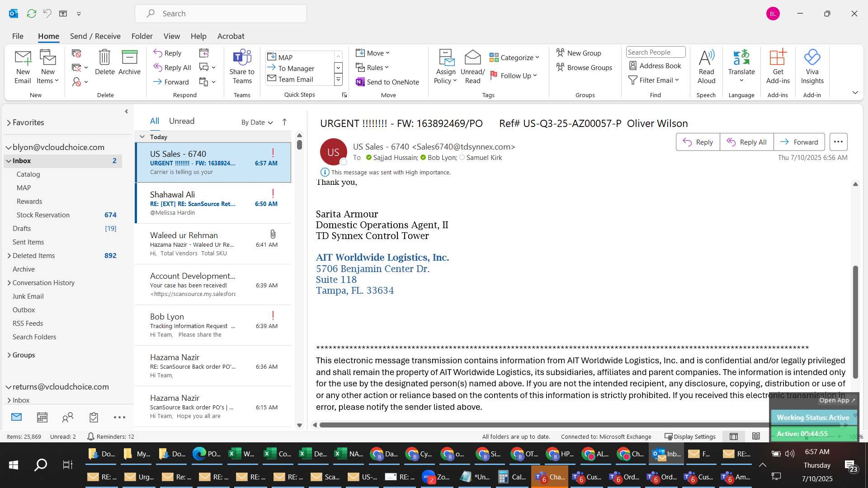Click New Group button
Viewport: 868px width, 488px height.
(x=579, y=53)
